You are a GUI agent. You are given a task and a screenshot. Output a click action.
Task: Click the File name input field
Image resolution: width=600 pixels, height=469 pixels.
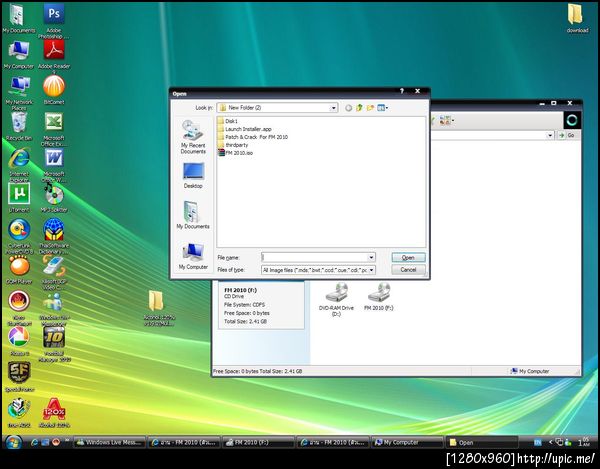[315, 257]
